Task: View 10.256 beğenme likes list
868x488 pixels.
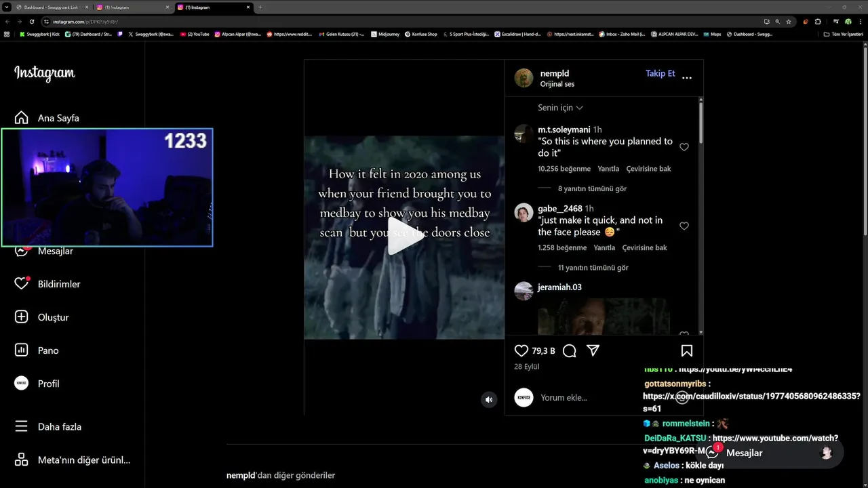Action: (564, 169)
